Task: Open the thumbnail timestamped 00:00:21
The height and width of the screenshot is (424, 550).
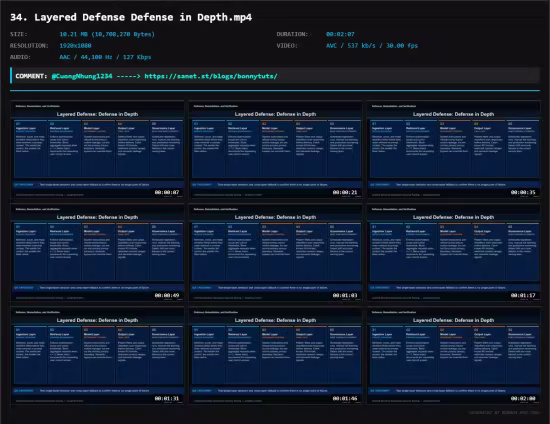Action: (x=275, y=150)
